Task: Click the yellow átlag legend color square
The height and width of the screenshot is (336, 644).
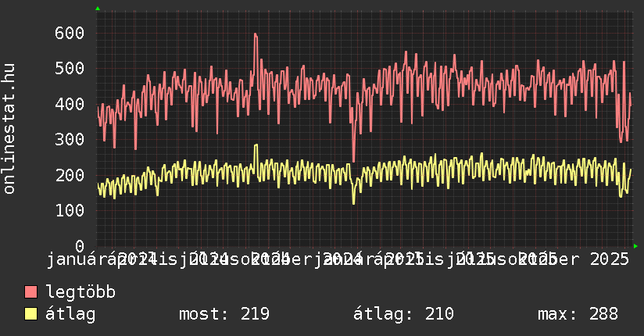Action: [x=31, y=314]
